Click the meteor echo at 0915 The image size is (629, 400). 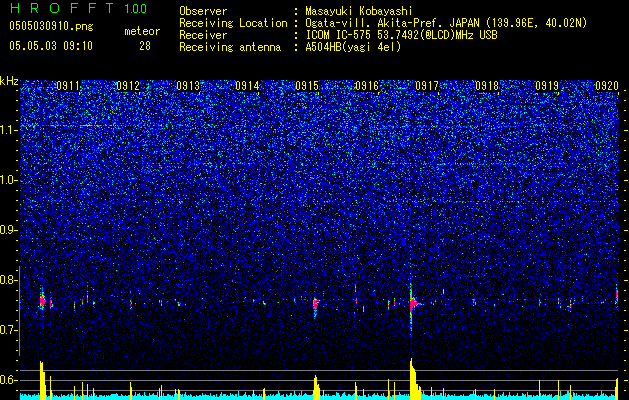click(315, 304)
